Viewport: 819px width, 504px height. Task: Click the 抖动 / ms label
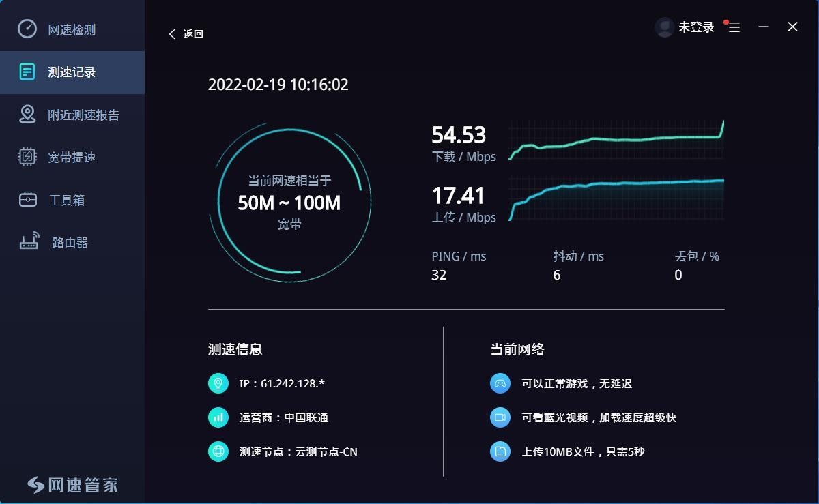(x=578, y=256)
